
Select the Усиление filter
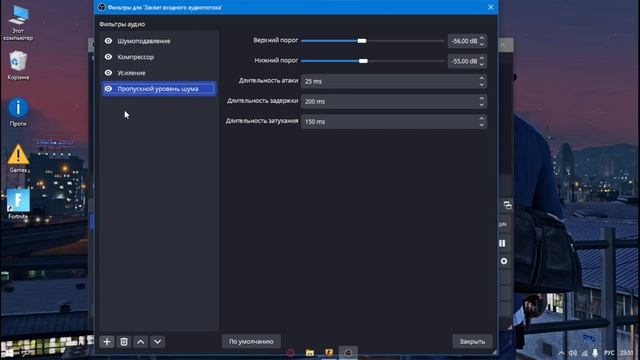159,73
